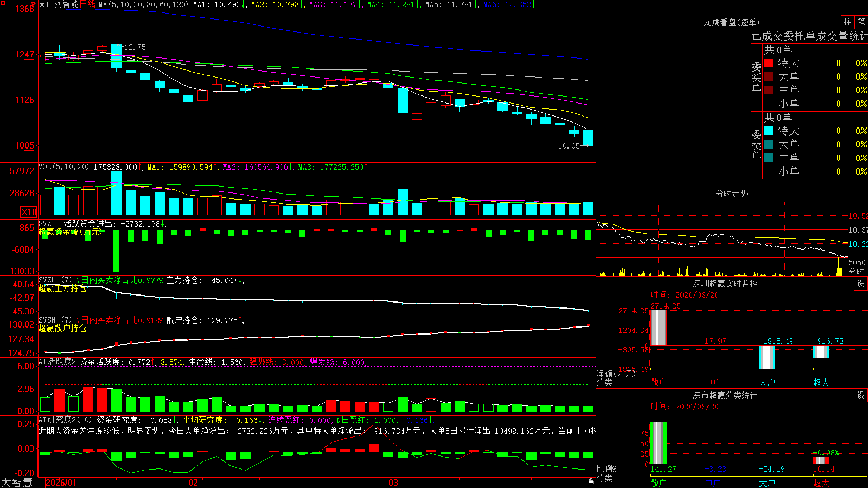Click the 爆发线: 6.000 readout
Viewport: 868px width, 488px height.
[337, 362]
